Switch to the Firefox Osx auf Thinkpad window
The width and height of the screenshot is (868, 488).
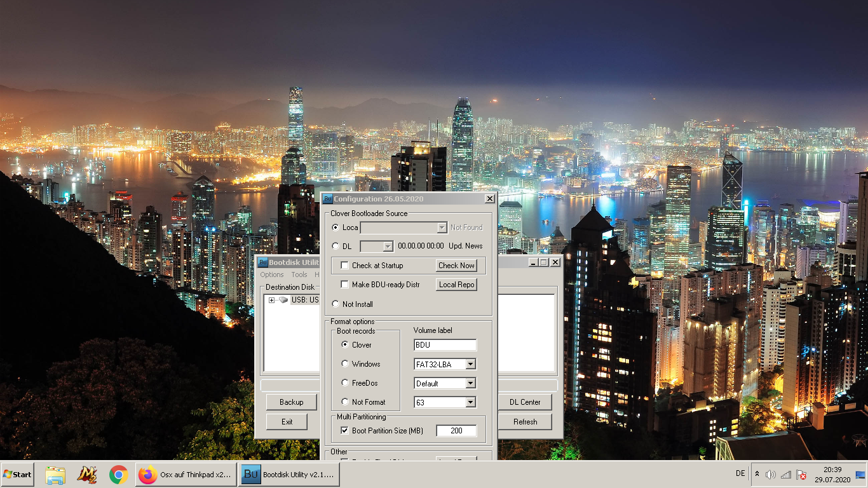click(x=185, y=475)
